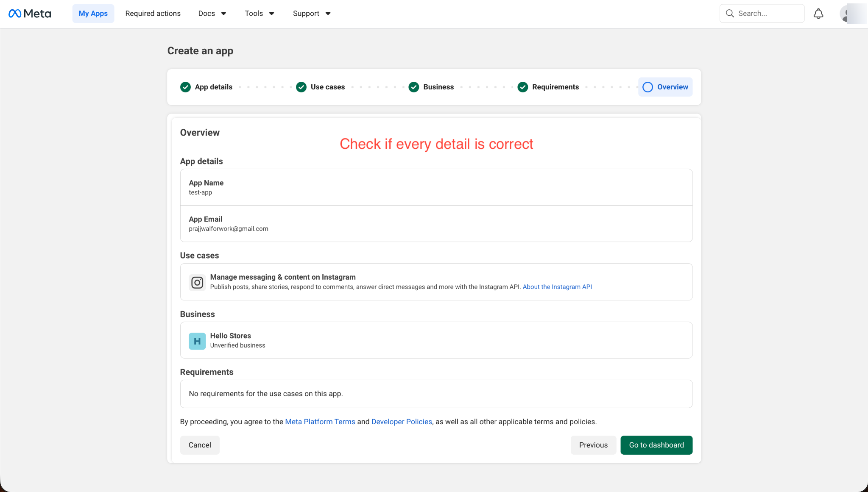Open the Meta Platform Terms link

(x=320, y=422)
